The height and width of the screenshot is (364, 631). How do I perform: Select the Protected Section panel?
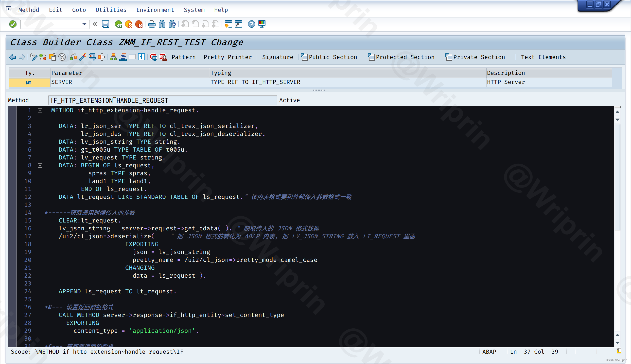tap(401, 57)
